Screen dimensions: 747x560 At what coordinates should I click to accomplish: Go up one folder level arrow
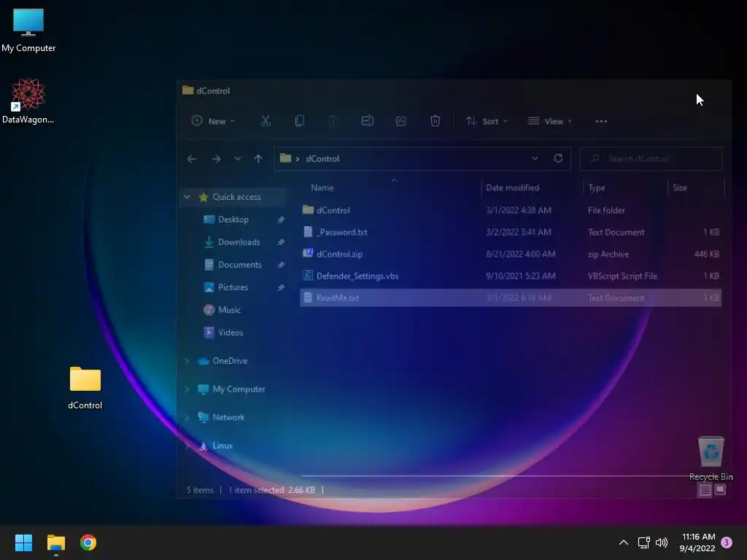[258, 158]
